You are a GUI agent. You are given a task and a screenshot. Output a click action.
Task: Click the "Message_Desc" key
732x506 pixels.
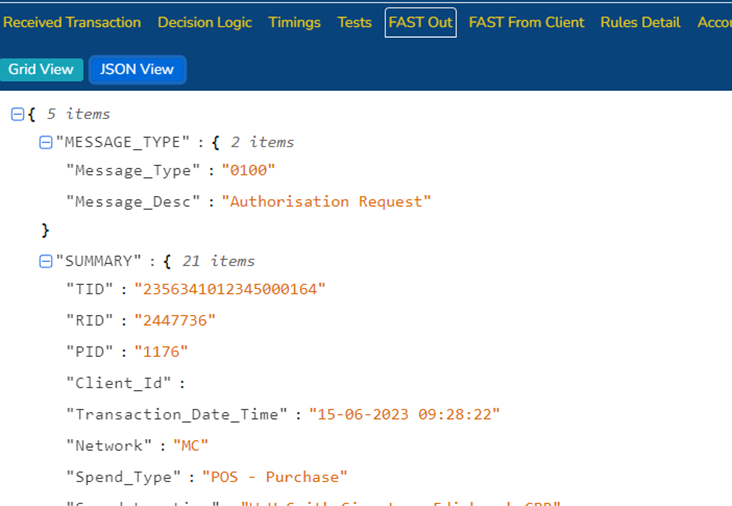[133, 202]
